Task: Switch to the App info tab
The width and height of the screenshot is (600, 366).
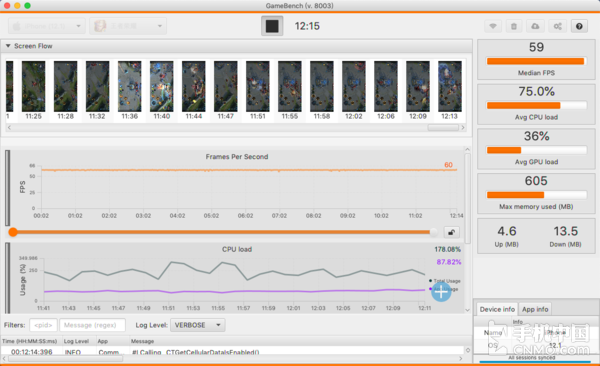Action: pyautogui.click(x=535, y=309)
